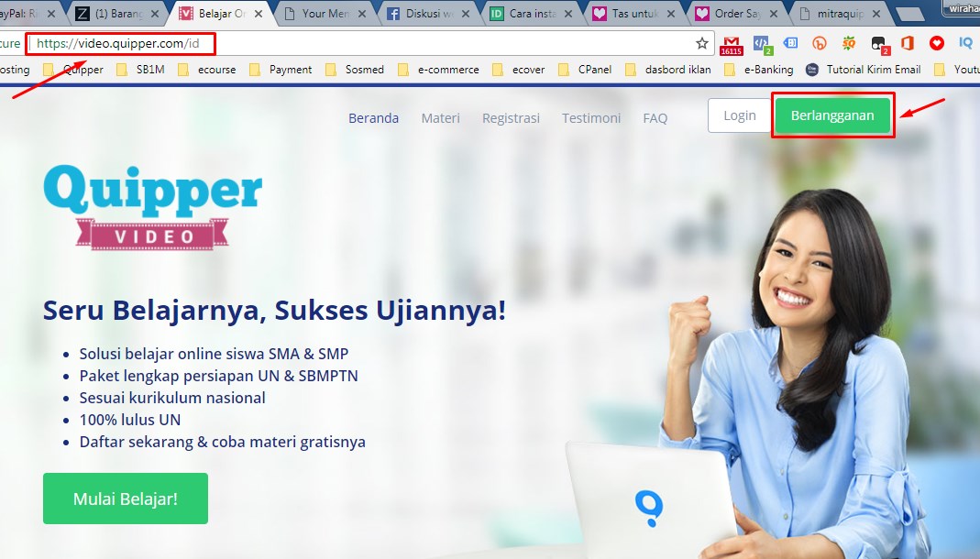
Task: Open the SQ SeoQuake extension icon
Action: click(849, 43)
